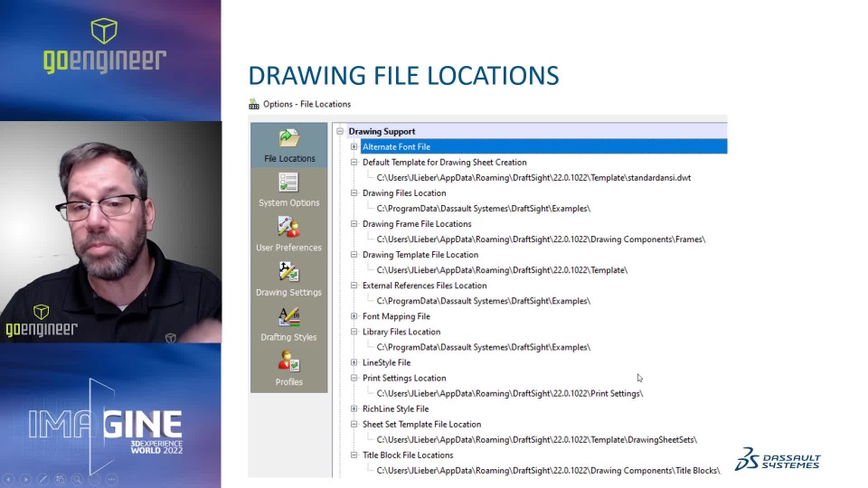Expand the Alternate Font File node
This screenshot has width=868, height=488.
pos(354,146)
